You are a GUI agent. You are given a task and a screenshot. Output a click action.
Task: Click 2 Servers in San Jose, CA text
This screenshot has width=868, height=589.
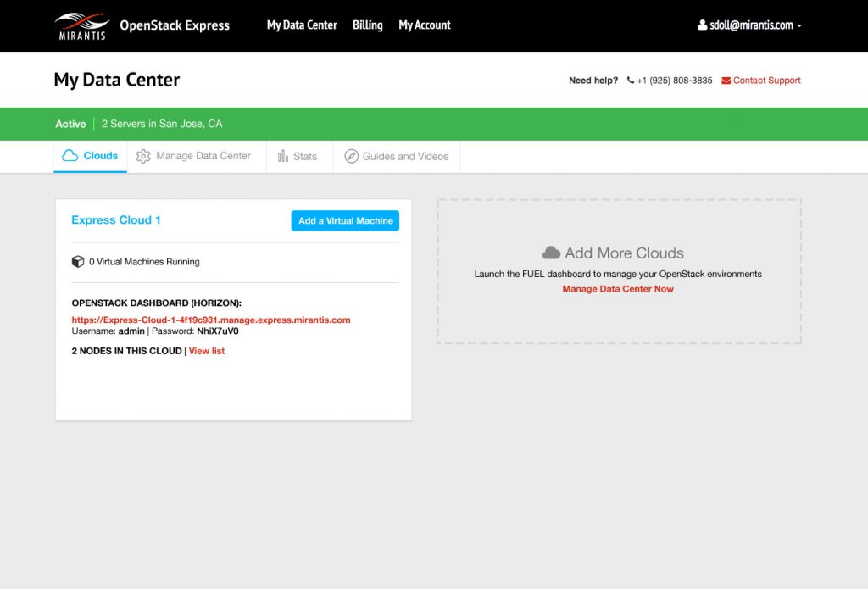point(162,124)
